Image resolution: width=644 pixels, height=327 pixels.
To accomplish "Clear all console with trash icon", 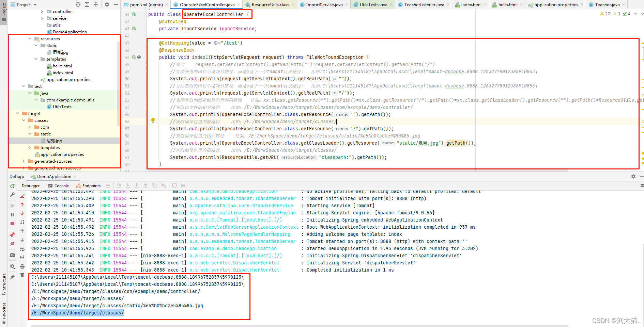I will coord(22,275).
